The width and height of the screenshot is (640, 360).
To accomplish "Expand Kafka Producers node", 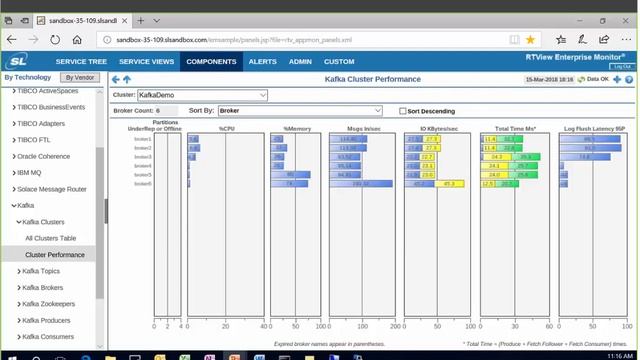I will click(x=19, y=320).
